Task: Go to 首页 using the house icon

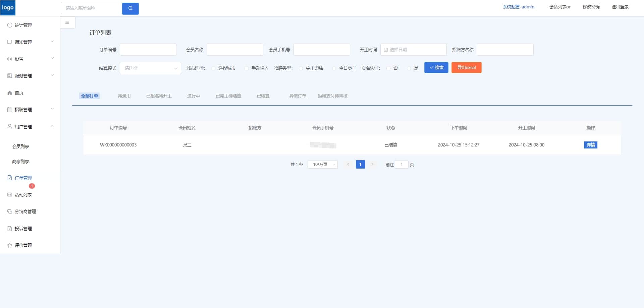Action: click(x=10, y=93)
